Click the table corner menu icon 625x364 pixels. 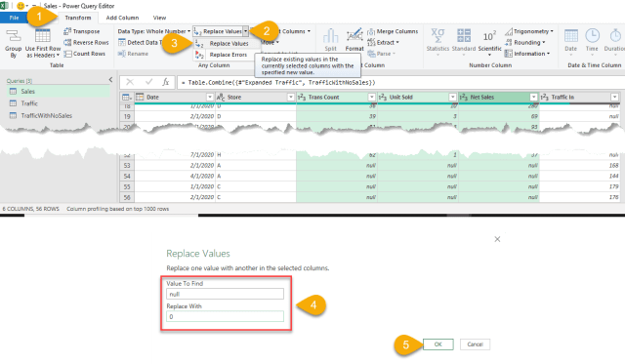(x=127, y=97)
